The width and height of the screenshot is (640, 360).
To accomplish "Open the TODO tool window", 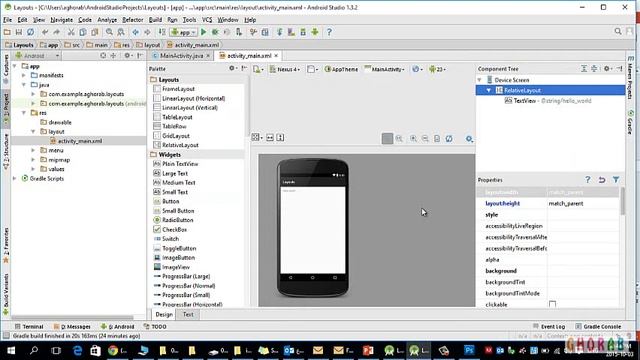I will [x=155, y=327].
